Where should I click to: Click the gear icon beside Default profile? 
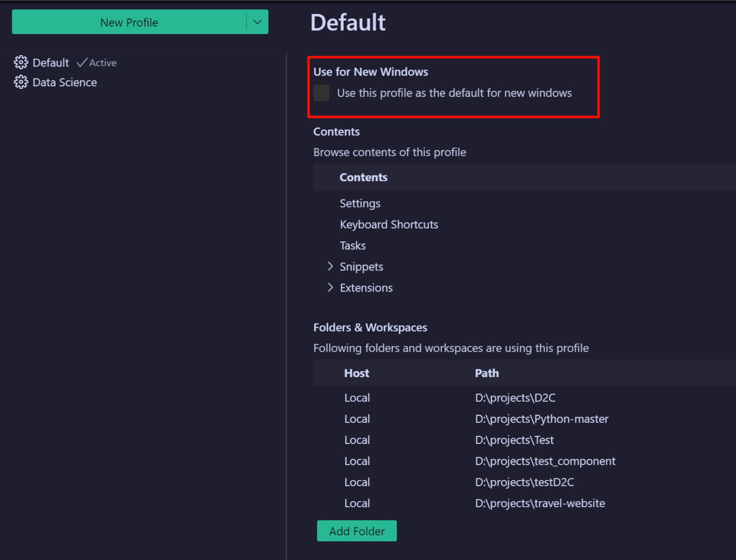[21, 62]
